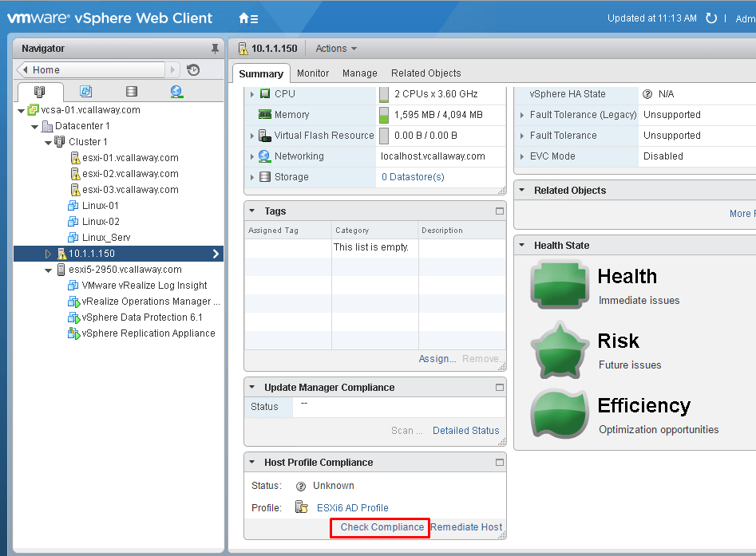This screenshot has width=756, height=556.
Task: Click VMware vRealize Log Insight VM icon
Action: (73, 286)
